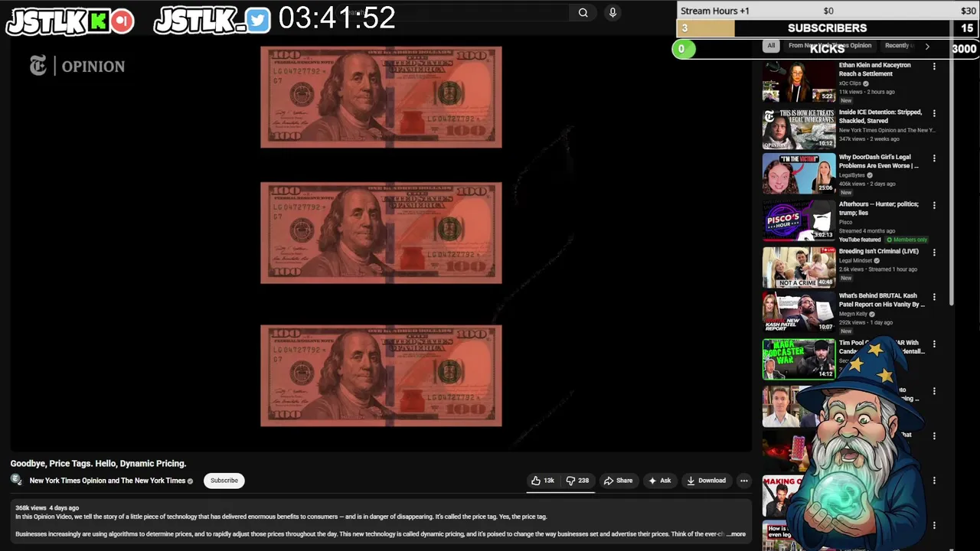Click title Why DoorDash Girl's Legal Problems
The width and height of the screenshot is (980, 551).
[x=878, y=161]
